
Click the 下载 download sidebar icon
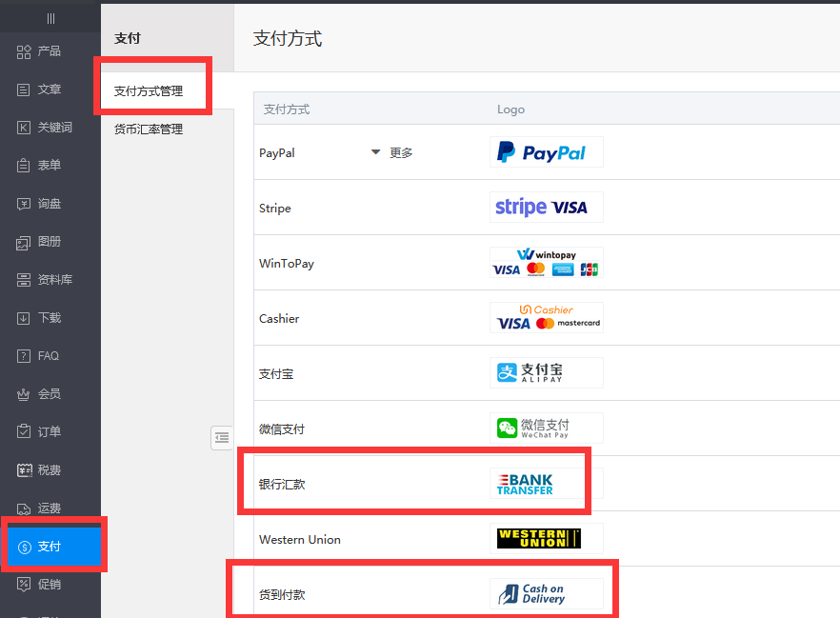(25, 318)
